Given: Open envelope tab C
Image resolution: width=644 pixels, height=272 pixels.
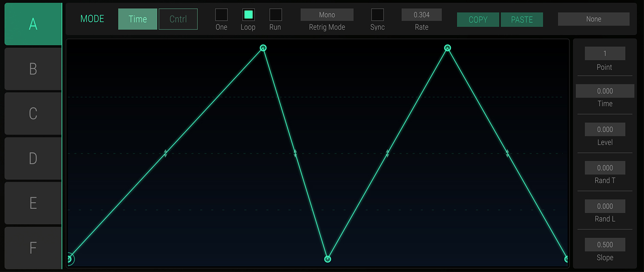Looking at the screenshot, I should (33, 113).
